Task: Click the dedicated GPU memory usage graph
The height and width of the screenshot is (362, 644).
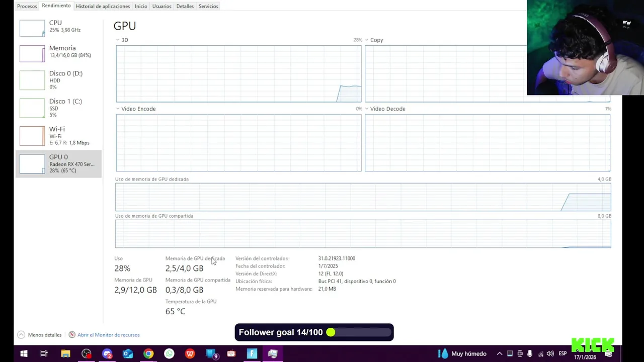Action: (363, 197)
